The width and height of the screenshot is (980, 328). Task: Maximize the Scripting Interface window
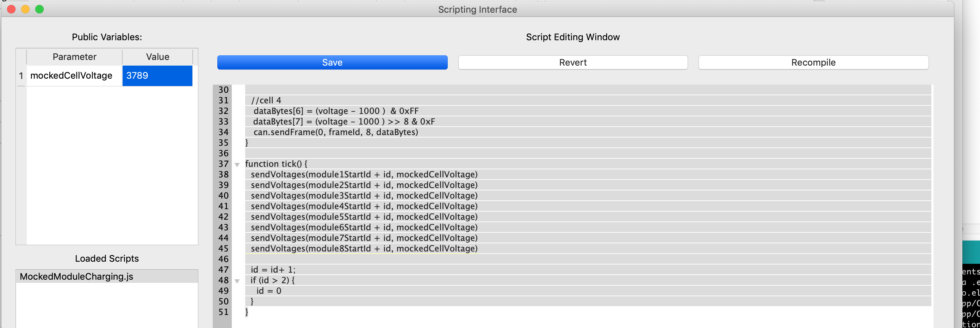pyautogui.click(x=39, y=9)
